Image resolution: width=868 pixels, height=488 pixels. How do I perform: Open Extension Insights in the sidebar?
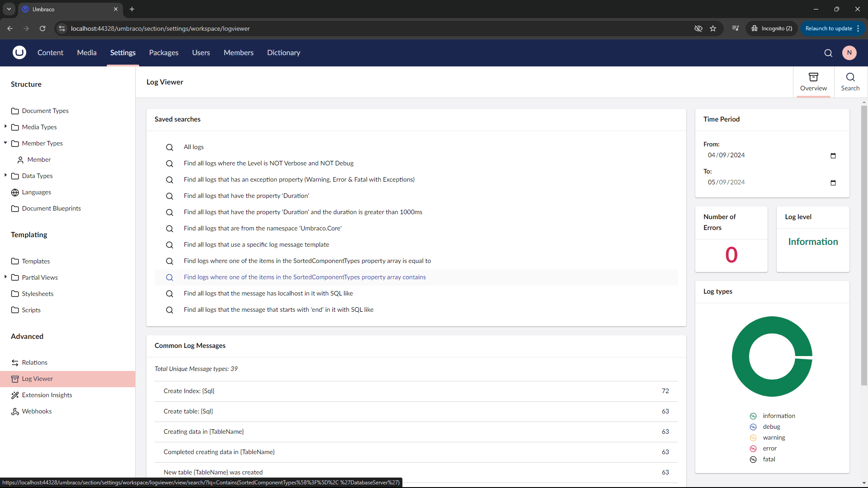coord(47,395)
